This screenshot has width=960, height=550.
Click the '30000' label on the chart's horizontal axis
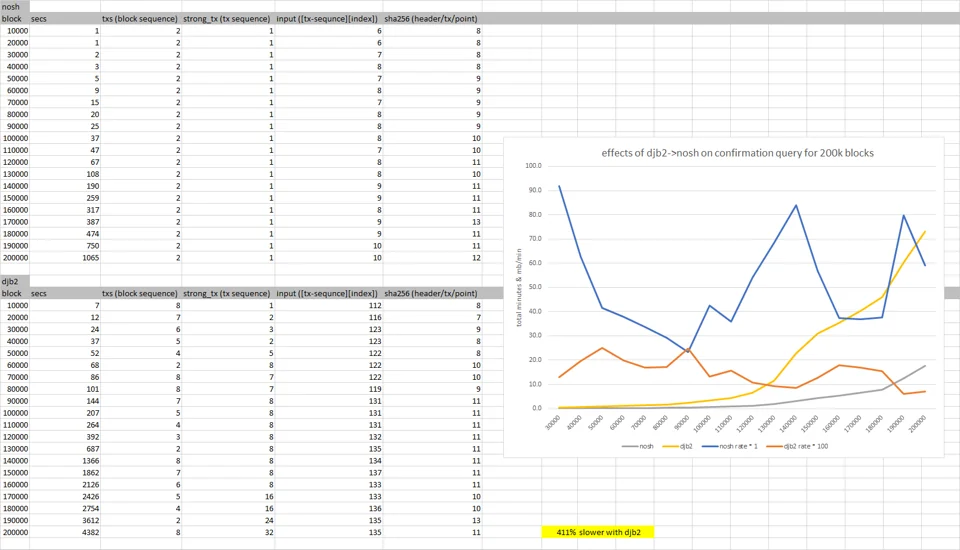click(x=552, y=423)
